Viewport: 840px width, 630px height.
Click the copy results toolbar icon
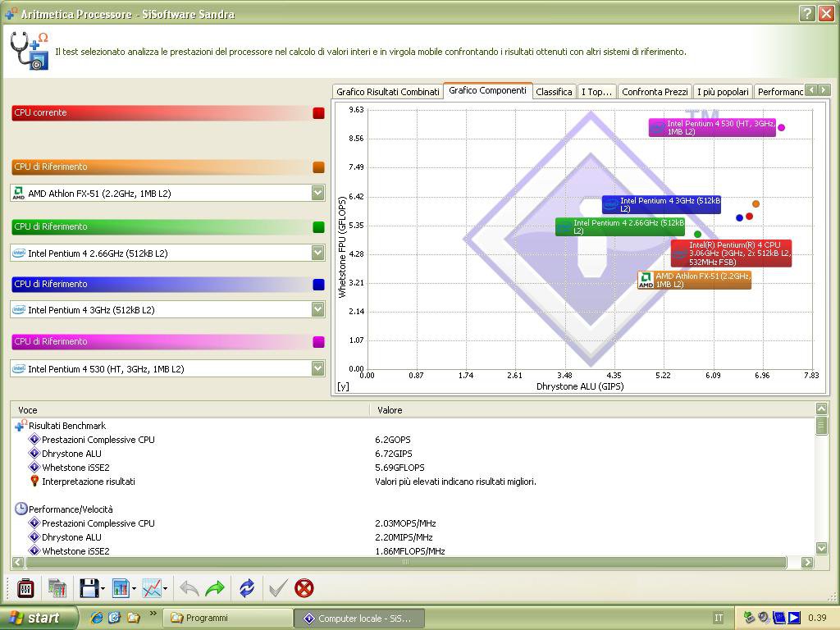57,588
